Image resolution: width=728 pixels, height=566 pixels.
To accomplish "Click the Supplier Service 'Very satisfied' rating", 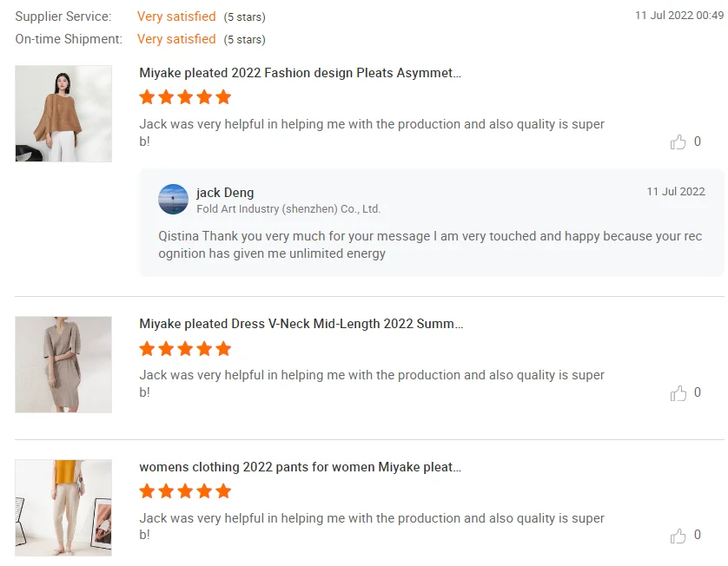I will (176, 16).
